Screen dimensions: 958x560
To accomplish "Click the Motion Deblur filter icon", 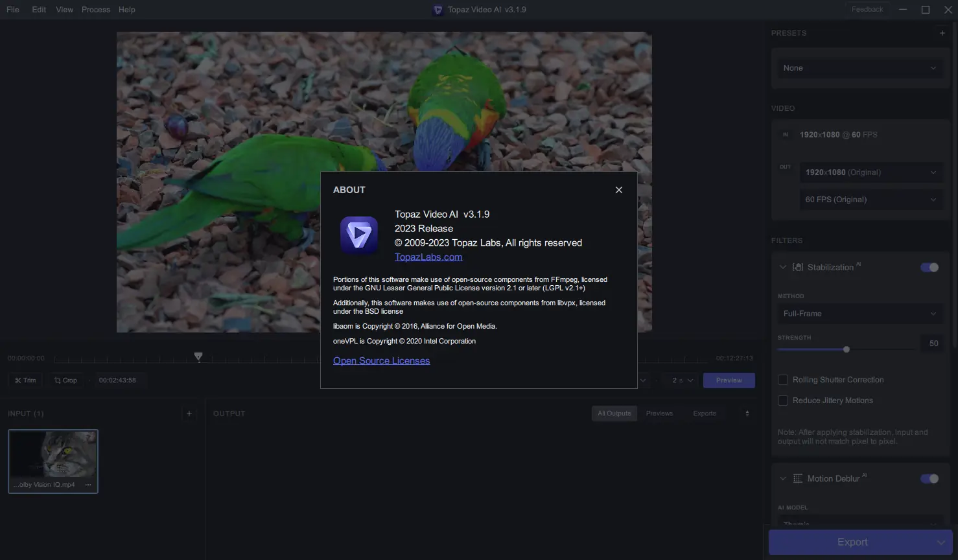I will (798, 478).
